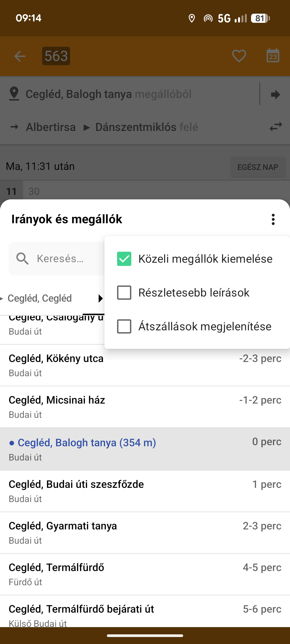Tap the back arrow icon

[x=20, y=56]
